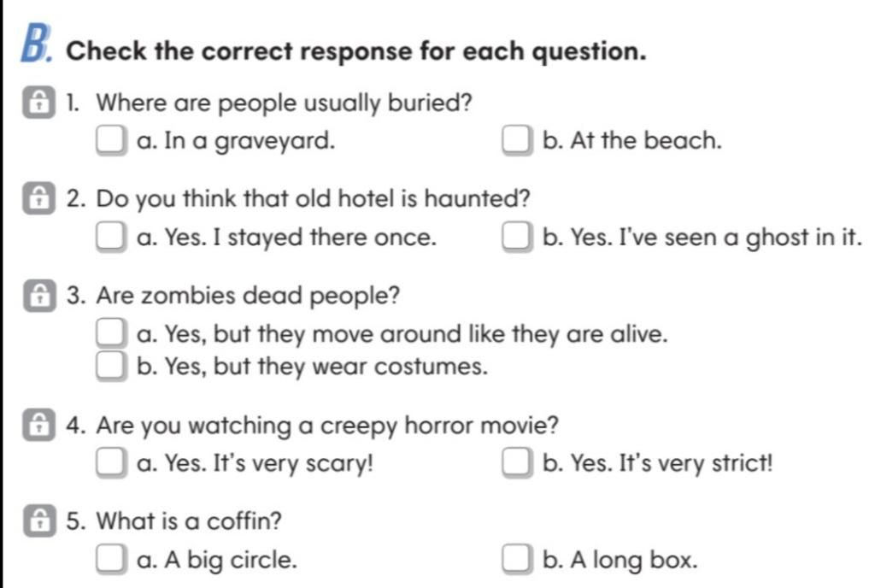
Task: Select 'they move around like they are alive' checkbox
Action: click(x=110, y=333)
